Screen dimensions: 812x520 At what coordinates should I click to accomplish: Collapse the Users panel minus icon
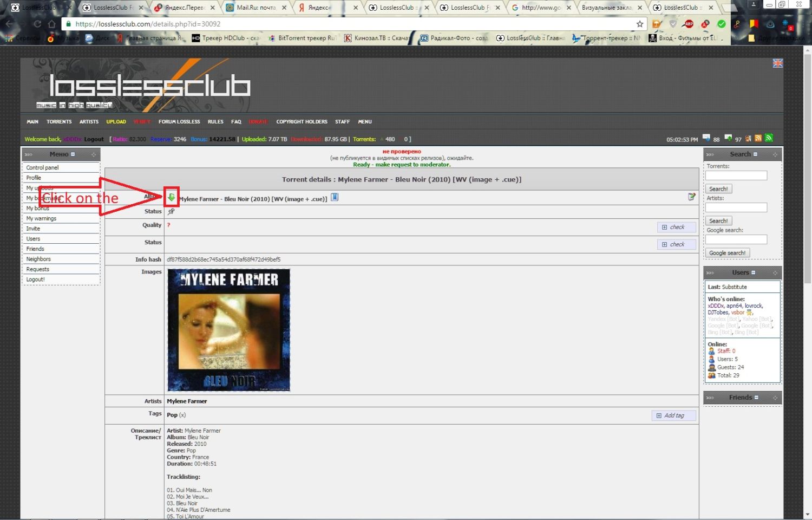coord(753,272)
